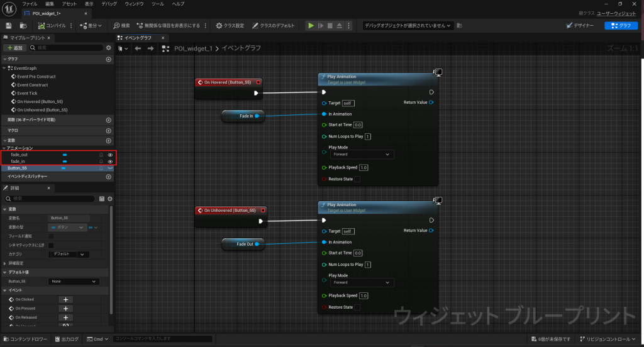Click the back arrow in graph navigation
The image size is (644, 347).
tap(138, 48)
